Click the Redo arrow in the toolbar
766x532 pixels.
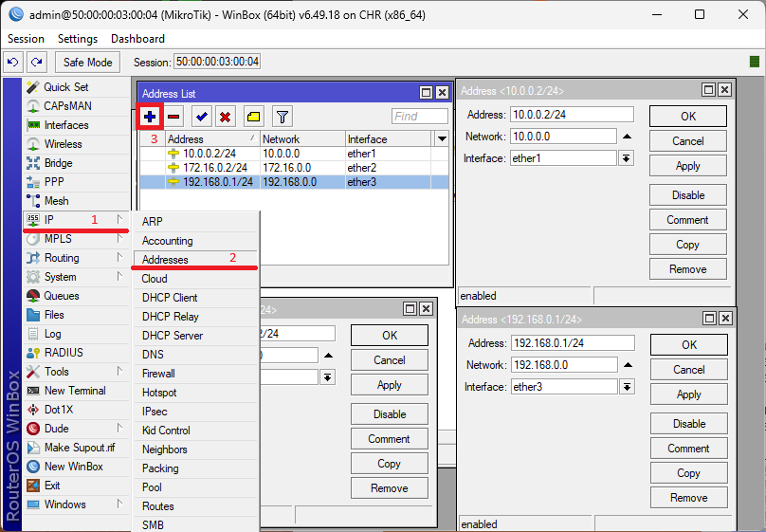[x=36, y=63]
